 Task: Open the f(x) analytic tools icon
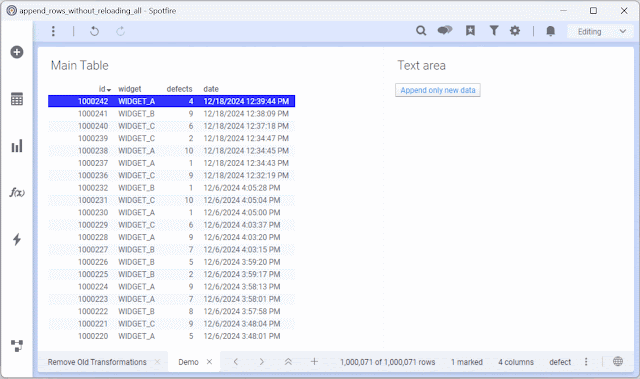pyautogui.click(x=17, y=192)
